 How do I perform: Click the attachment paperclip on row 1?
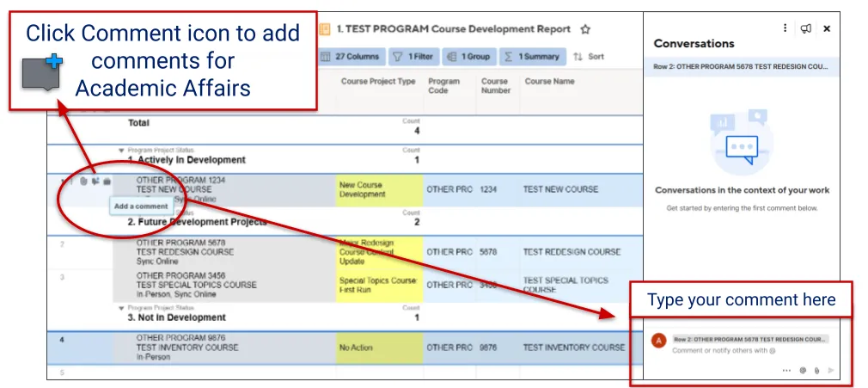83,182
